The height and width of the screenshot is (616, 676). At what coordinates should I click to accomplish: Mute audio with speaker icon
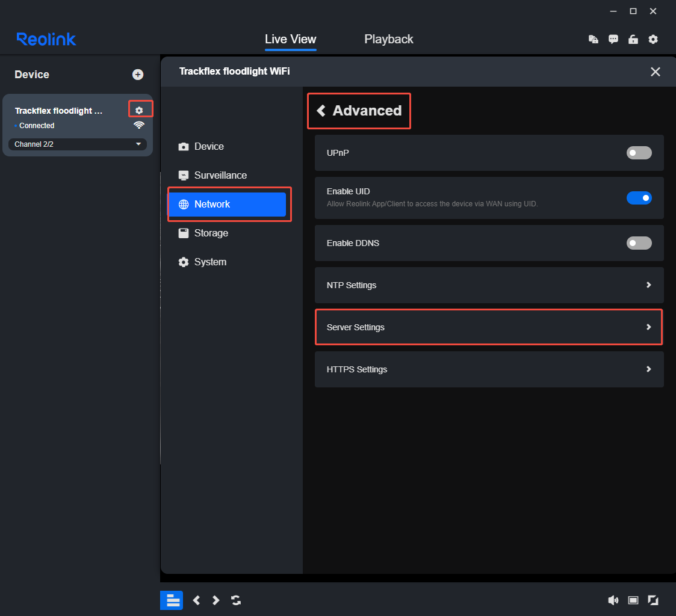613,600
